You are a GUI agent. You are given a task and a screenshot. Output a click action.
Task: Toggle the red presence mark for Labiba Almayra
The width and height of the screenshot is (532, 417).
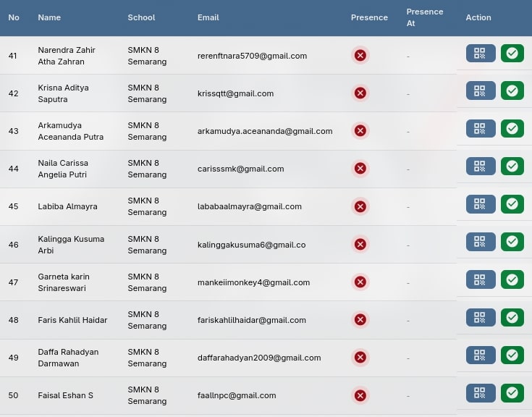(x=360, y=206)
